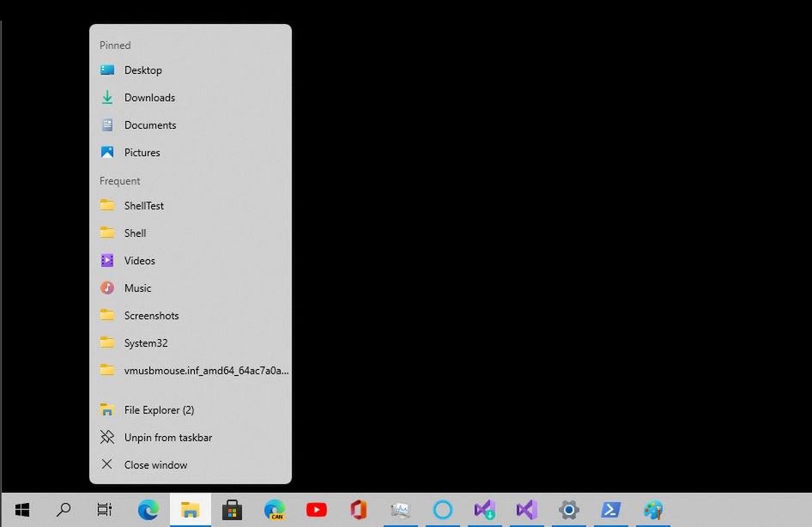Open the Pictures pinned item
The width and height of the screenshot is (812, 527).
tap(142, 152)
